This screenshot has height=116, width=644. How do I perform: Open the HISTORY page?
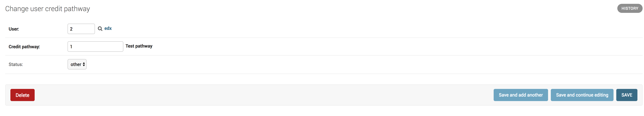click(629, 8)
